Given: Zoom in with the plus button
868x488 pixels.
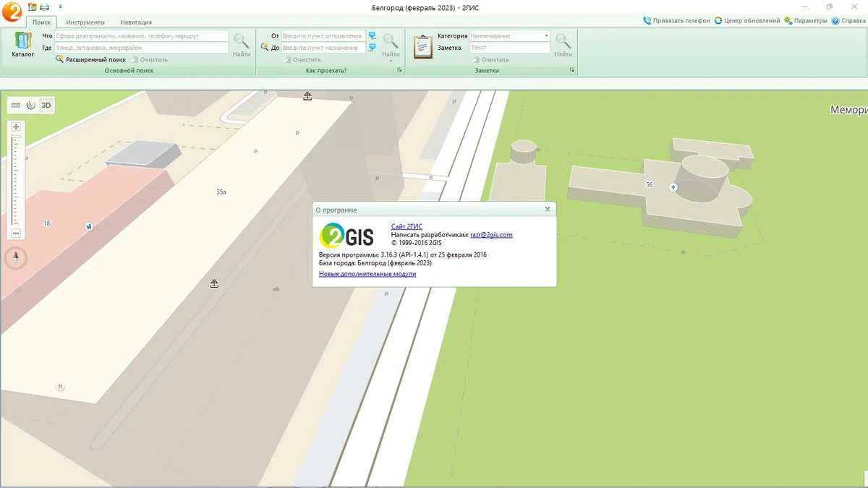Looking at the screenshot, I should point(16,127).
